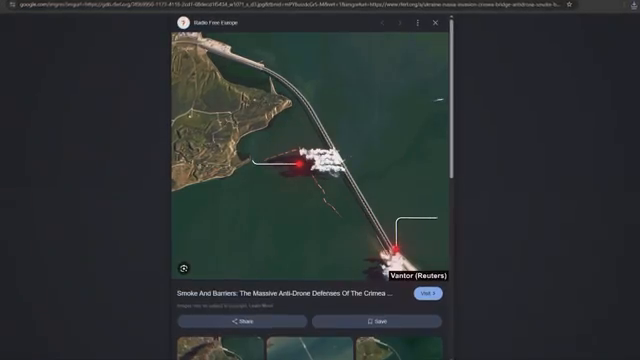This screenshot has width=640, height=360.
Task: Open the Radio Free Europe source link
Action: point(216,23)
